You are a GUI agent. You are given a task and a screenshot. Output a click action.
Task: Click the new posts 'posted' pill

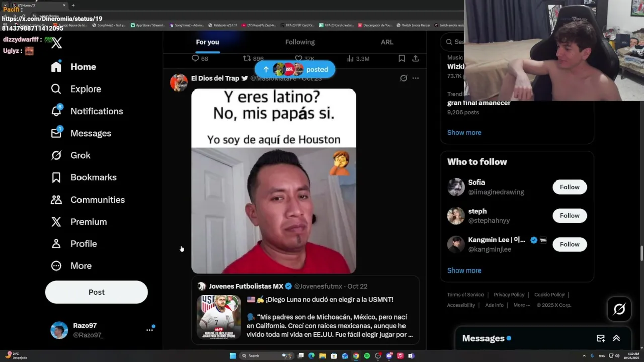[x=294, y=69]
